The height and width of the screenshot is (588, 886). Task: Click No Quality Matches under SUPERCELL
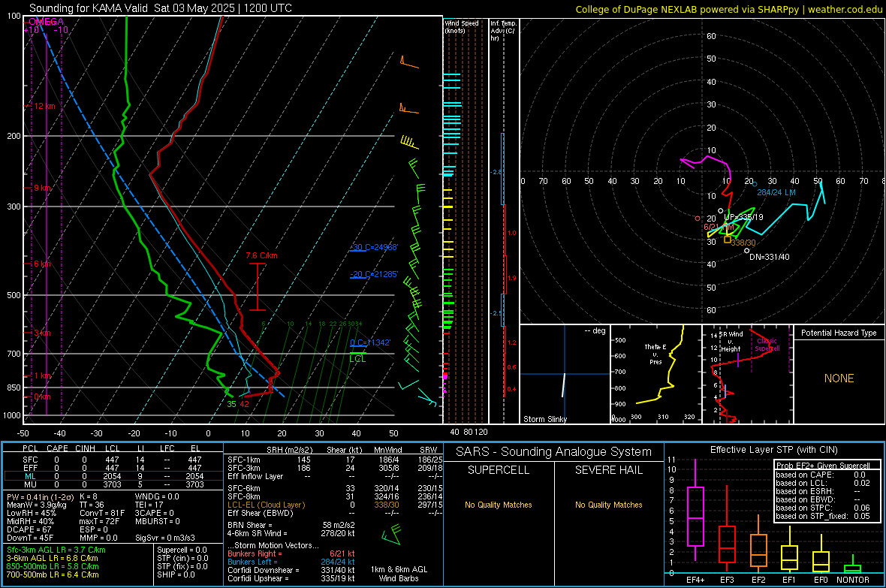499,505
